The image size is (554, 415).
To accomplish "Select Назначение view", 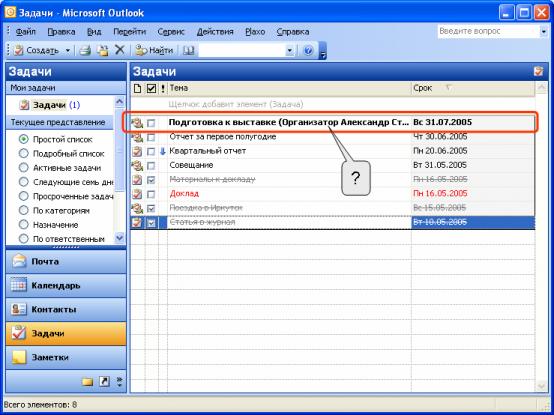I will (24, 224).
